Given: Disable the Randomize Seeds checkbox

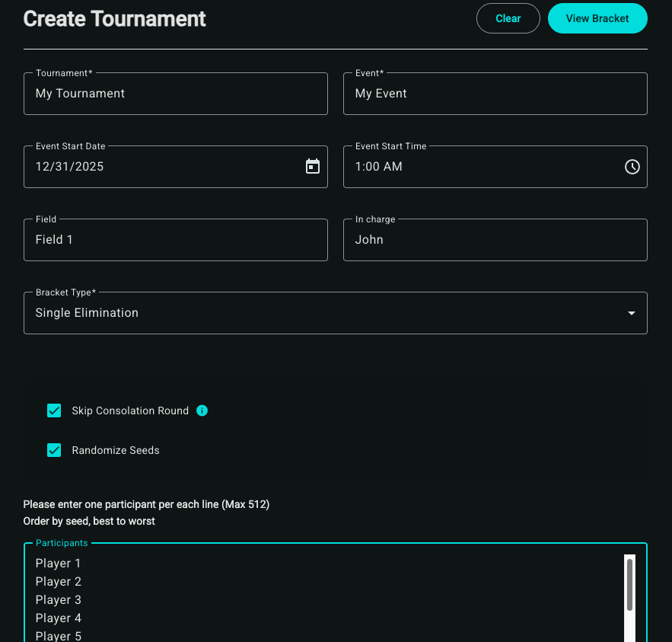Looking at the screenshot, I should point(54,450).
